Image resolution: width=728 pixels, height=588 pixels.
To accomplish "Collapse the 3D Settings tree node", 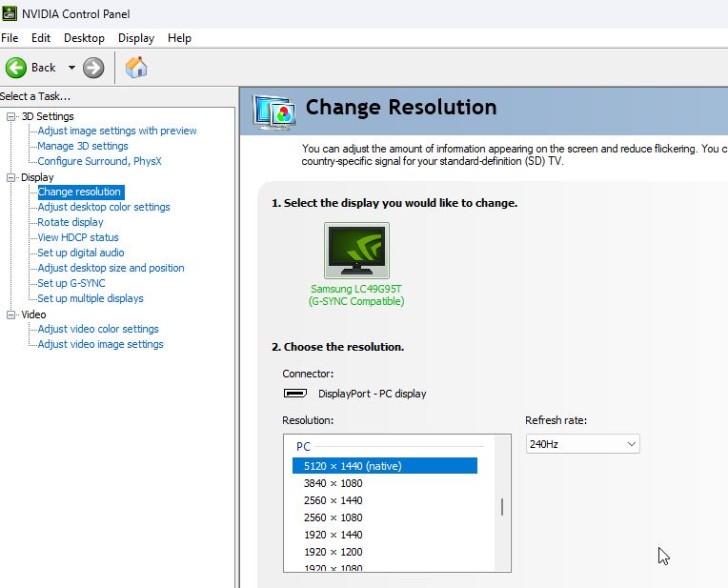I will pyautogui.click(x=10, y=116).
